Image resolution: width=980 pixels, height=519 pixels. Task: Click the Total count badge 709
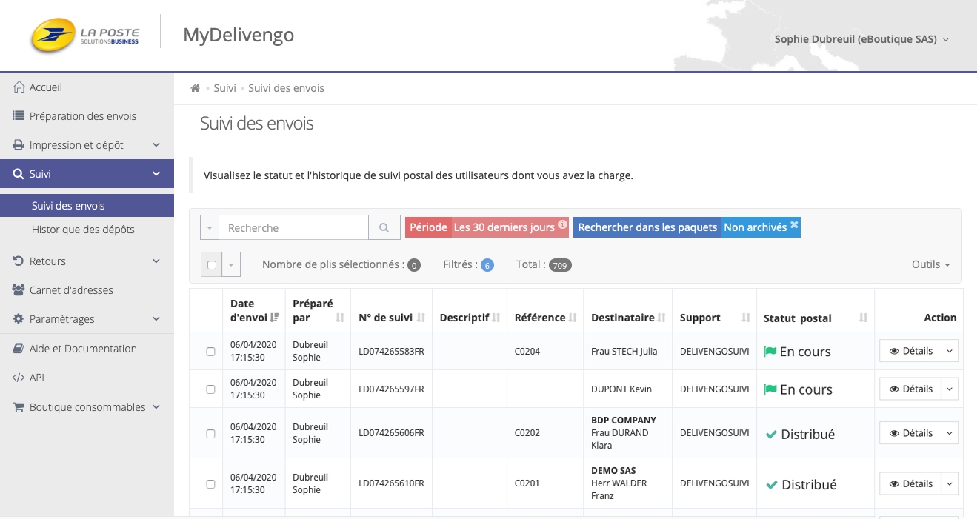(560, 265)
